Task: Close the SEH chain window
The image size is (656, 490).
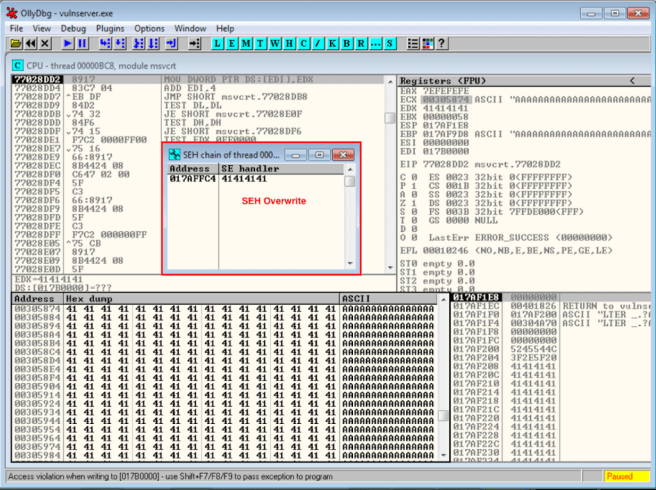Action: tap(343, 155)
